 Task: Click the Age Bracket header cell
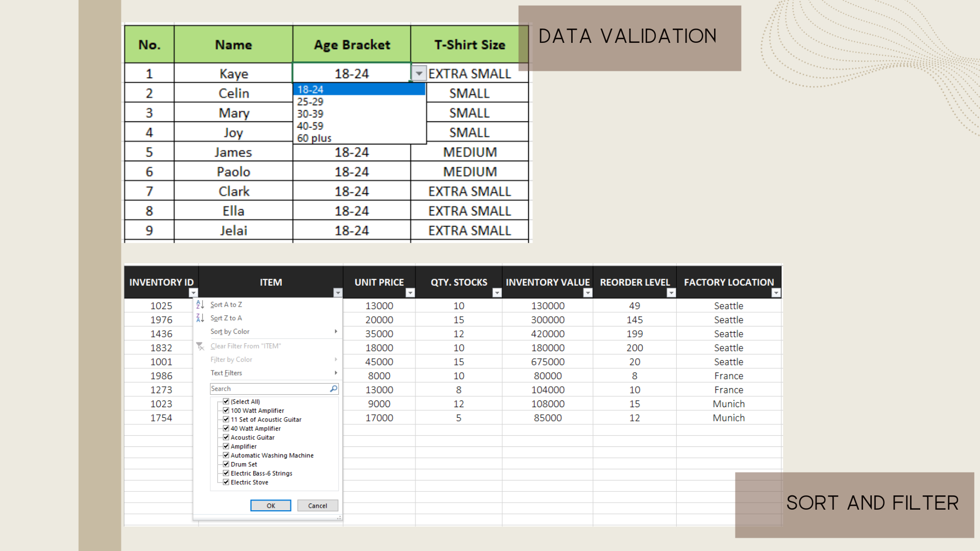tap(352, 44)
